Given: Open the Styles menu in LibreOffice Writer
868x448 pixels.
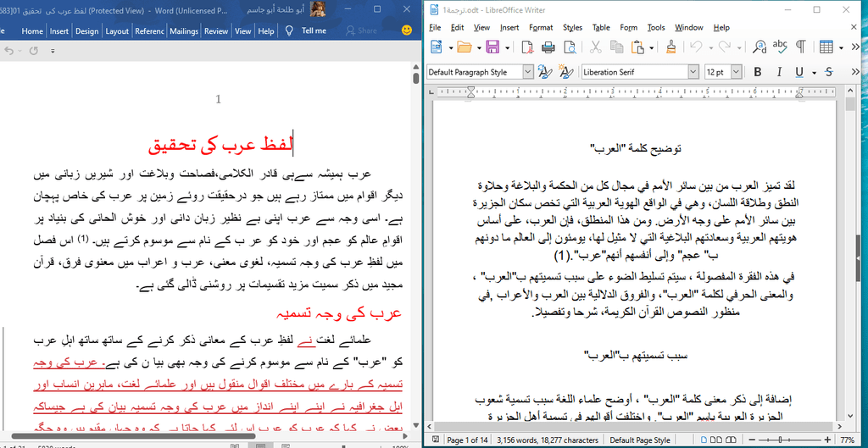Looking at the screenshot, I should pyautogui.click(x=572, y=28).
